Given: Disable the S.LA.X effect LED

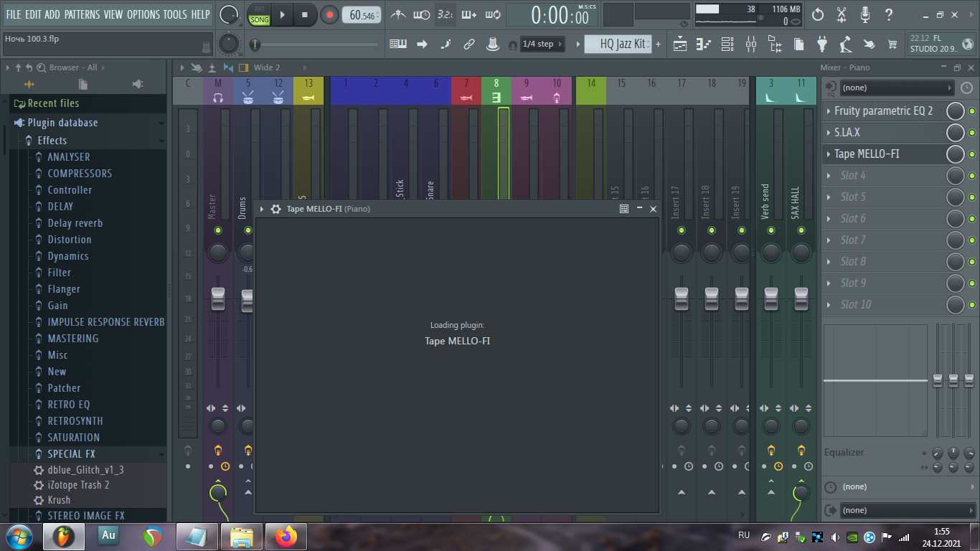Looking at the screenshot, I should (972, 133).
